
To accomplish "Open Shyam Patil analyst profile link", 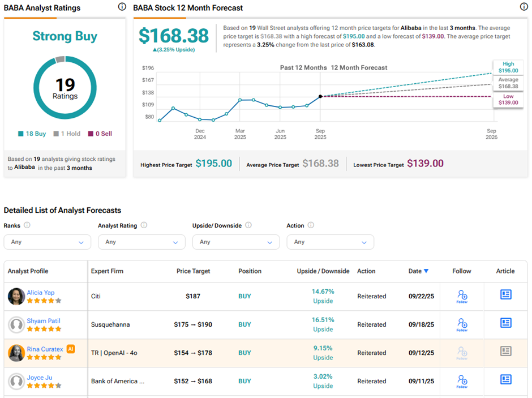I will coord(44,320).
